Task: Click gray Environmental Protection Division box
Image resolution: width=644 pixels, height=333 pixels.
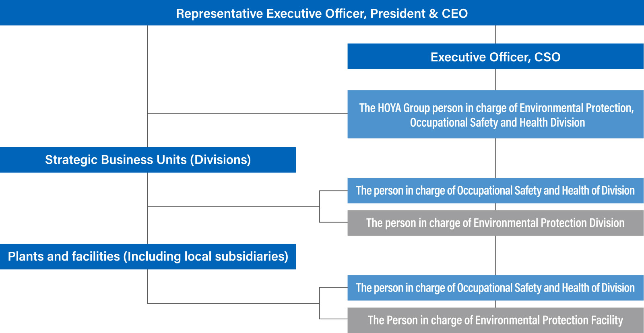Action: tap(495, 223)
